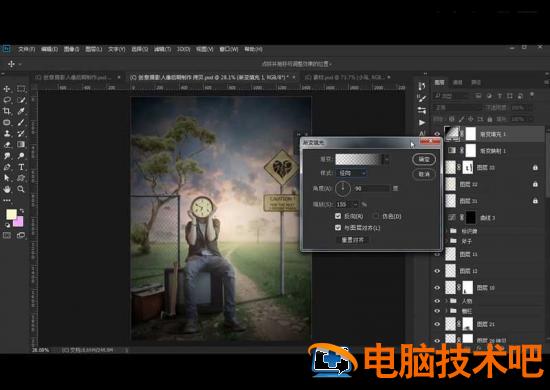Open the collapsed History panel icon
This screenshot has height=390, width=550.
(x=422, y=86)
